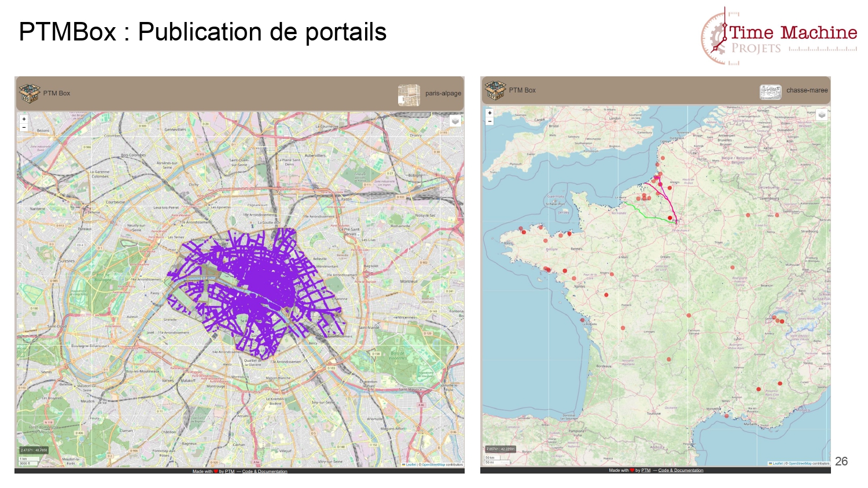Click the chasse-maree portal name label
Viewport: 868px width, 488px height.
click(807, 91)
